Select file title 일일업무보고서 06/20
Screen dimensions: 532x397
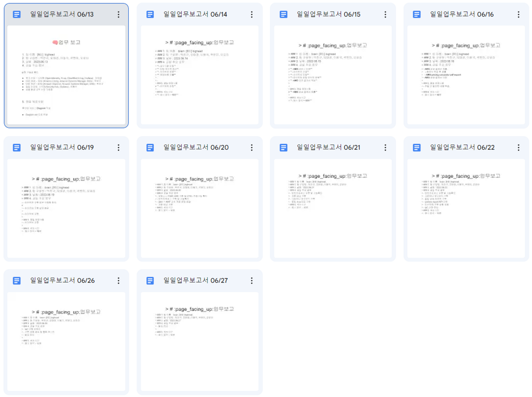coord(196,147)
